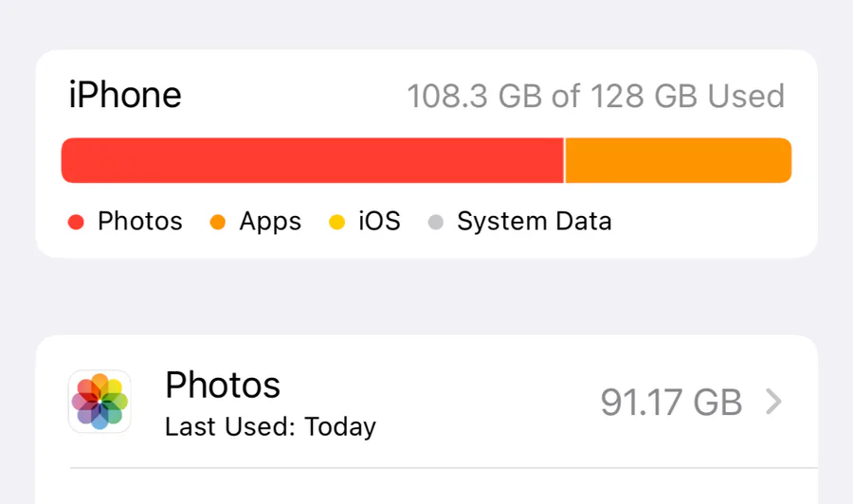Viewport: 853px width, 504px height.
Task: Click the System Data legend label
Action: pyautogui.click(x=535, y=222)
